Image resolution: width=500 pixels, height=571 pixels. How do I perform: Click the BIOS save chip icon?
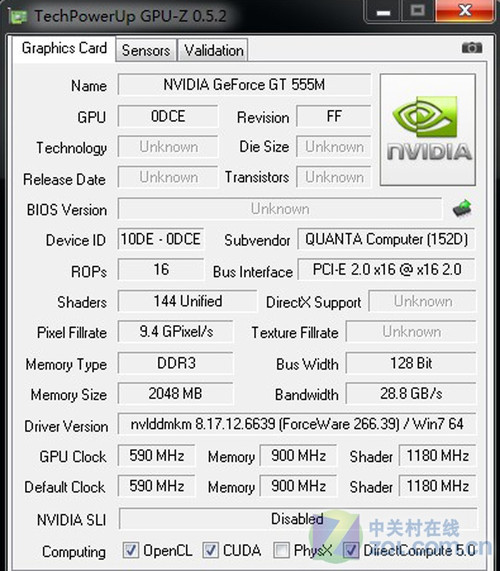click(x=462, y=208)
